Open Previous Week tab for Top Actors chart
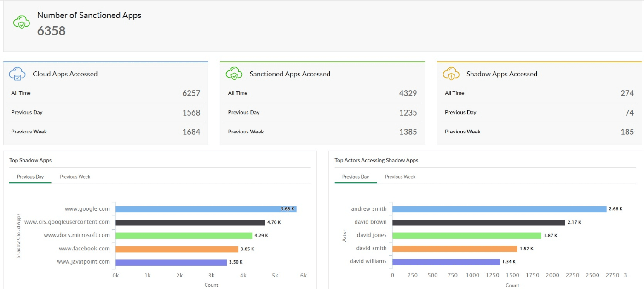Viewport: 644px width, 289px height. click(x=400, y=176)
